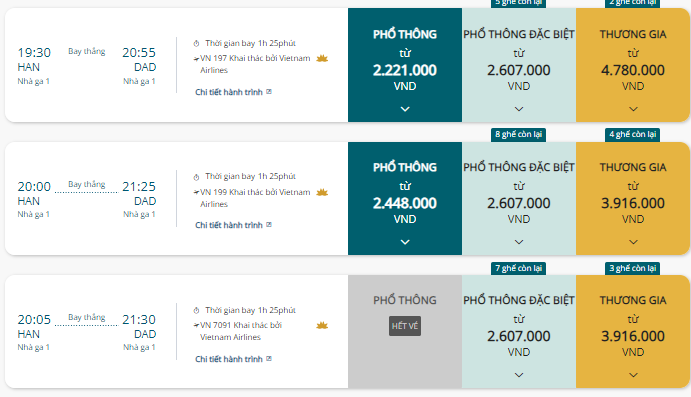The height and width of the screenshot is (397, 691).
Task: Expand the Thương Gia chevron on the VN 199 flight
Action: (633, 242)
